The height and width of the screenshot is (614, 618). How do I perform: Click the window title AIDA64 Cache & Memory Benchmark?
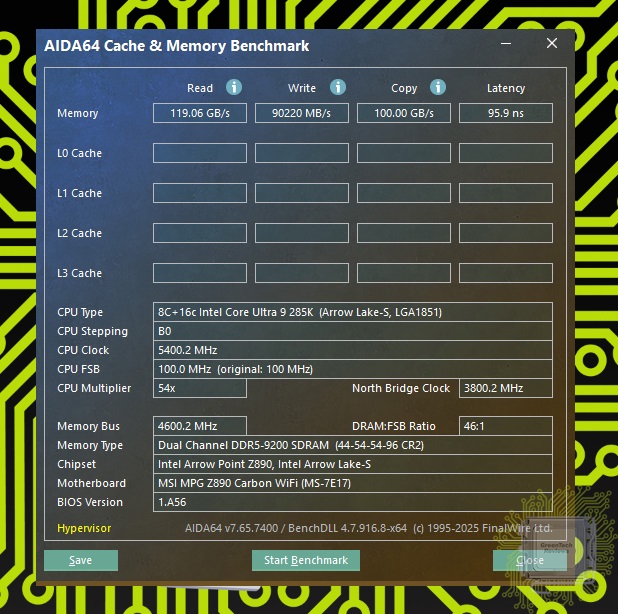tap(177, 46)
